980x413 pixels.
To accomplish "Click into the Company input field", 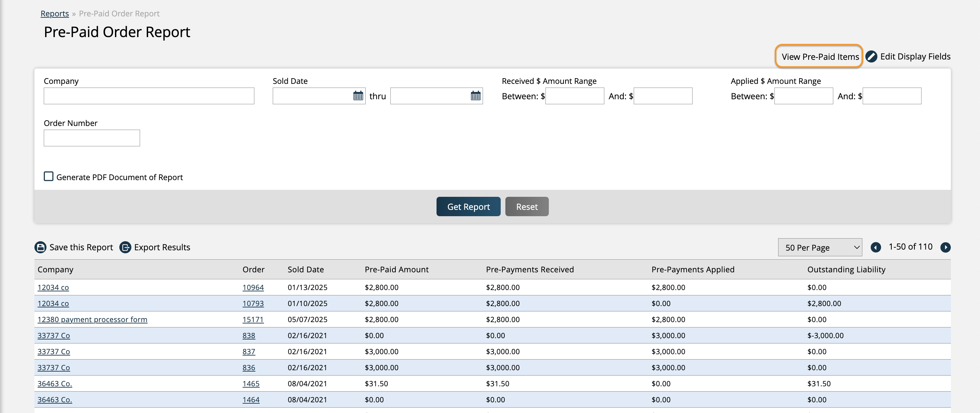I will (149, 96).
